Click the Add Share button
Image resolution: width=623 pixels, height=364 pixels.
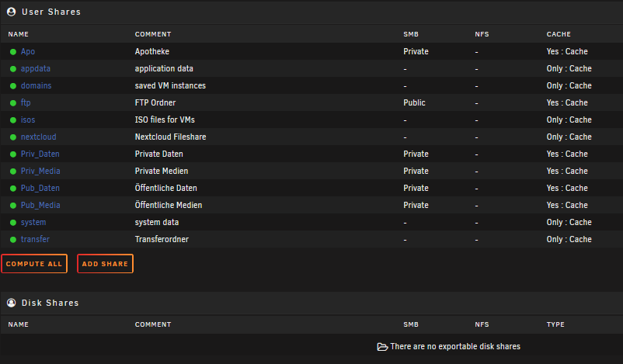(106, 264)
